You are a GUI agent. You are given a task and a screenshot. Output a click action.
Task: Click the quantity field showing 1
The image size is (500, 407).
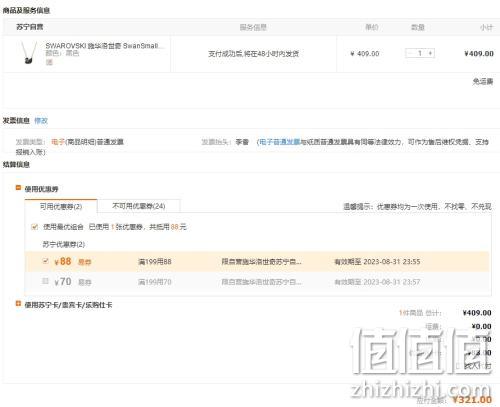point(420,53)
